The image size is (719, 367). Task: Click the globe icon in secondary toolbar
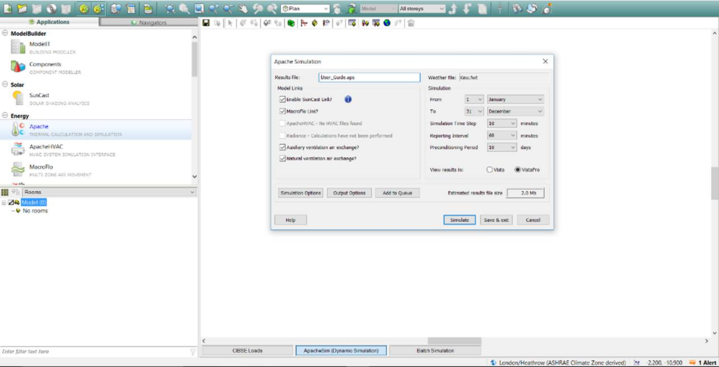click(387, 23)
